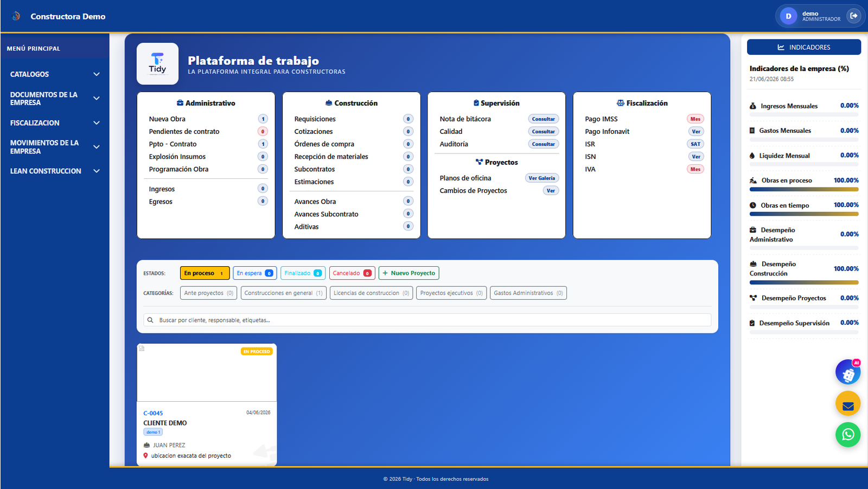
Task: Click the Tidy logo tile
Action: 157,64
